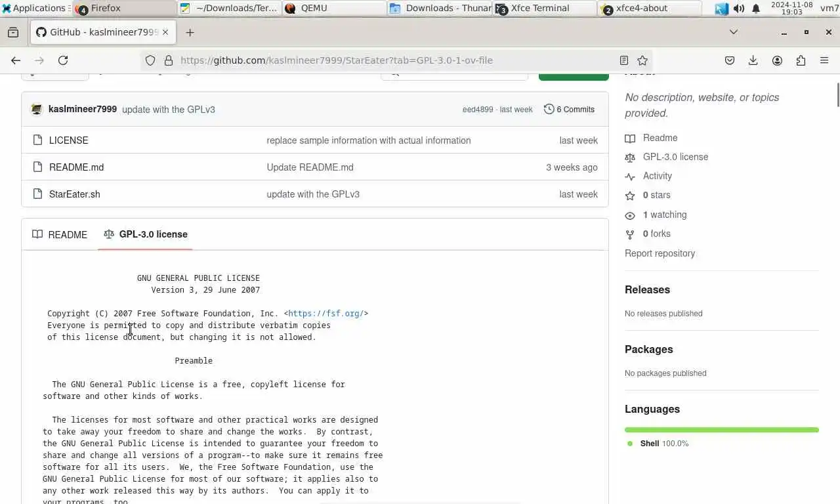Select the README tab
The image size is (840, 504).
60,234
